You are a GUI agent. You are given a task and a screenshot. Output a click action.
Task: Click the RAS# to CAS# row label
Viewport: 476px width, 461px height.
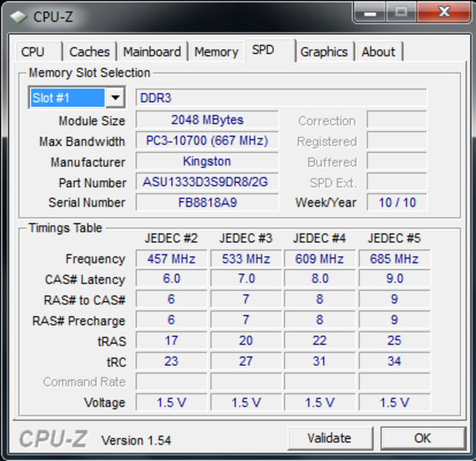coord(85,300)
